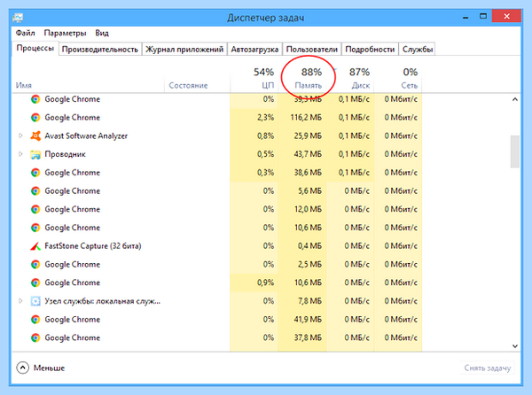Screen dimensions: 532x395
Task: Sort by the ЦП column header
Action: point(268,85)
